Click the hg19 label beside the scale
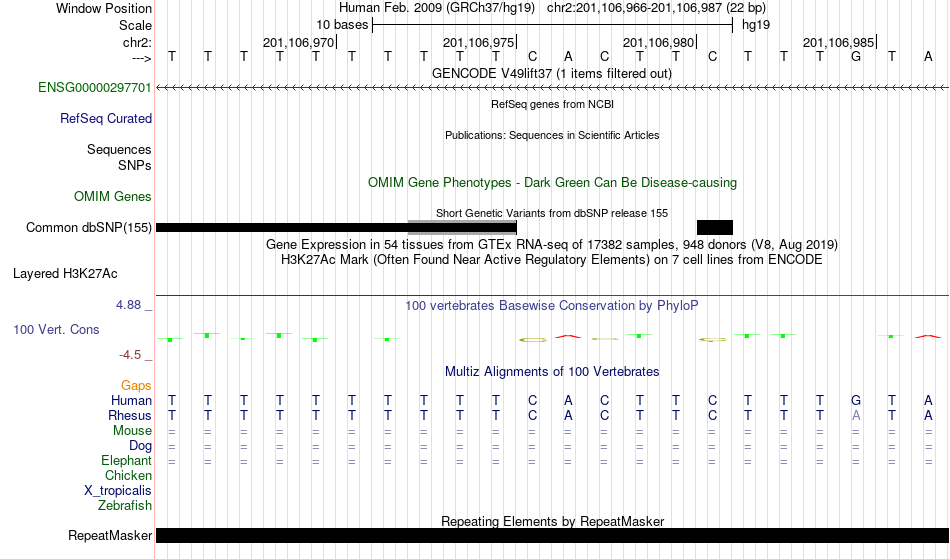 [x=756, y=25]
